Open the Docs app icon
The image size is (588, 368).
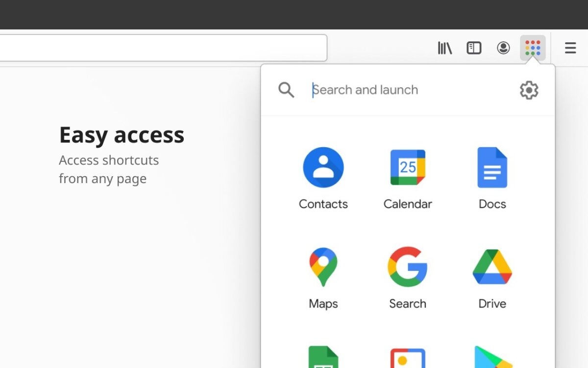coord(492,167)
